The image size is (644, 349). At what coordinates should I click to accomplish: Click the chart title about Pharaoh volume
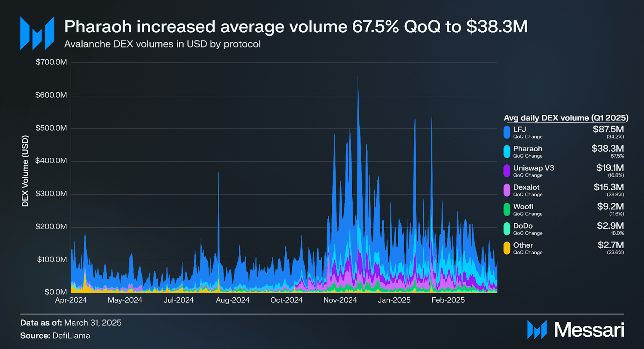pos(296,26)
